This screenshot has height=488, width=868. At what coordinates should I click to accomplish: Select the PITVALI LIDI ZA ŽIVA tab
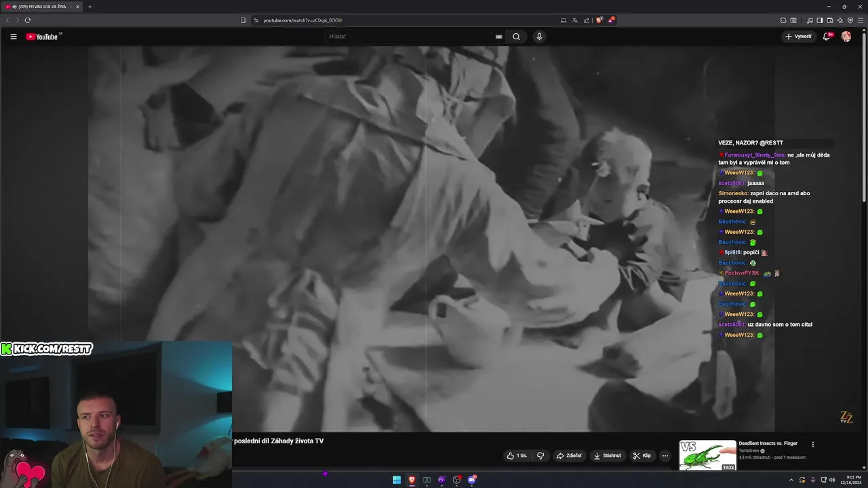[42, 7]
